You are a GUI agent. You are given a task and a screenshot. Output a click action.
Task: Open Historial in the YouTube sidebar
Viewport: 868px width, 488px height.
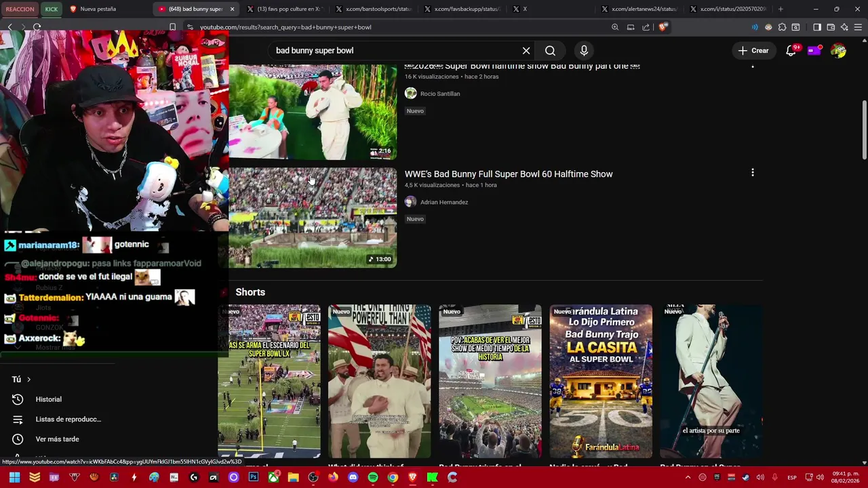tap(49, 399)
